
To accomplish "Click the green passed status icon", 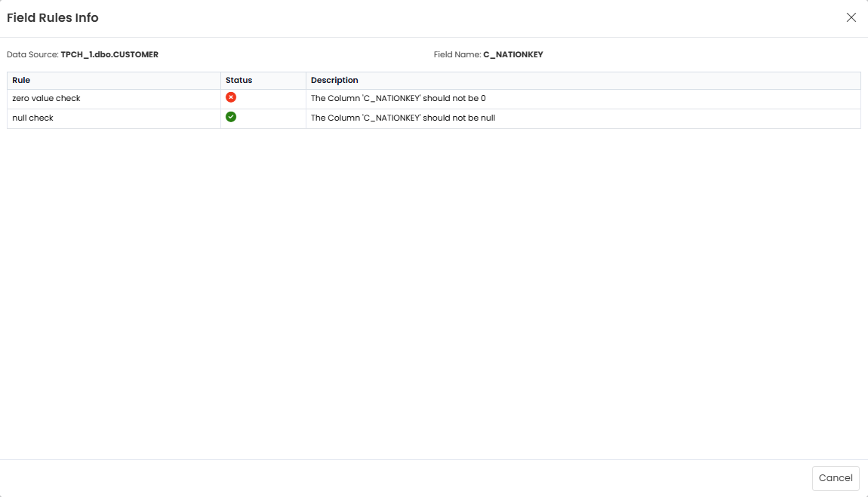I will [x=231, y=117].
